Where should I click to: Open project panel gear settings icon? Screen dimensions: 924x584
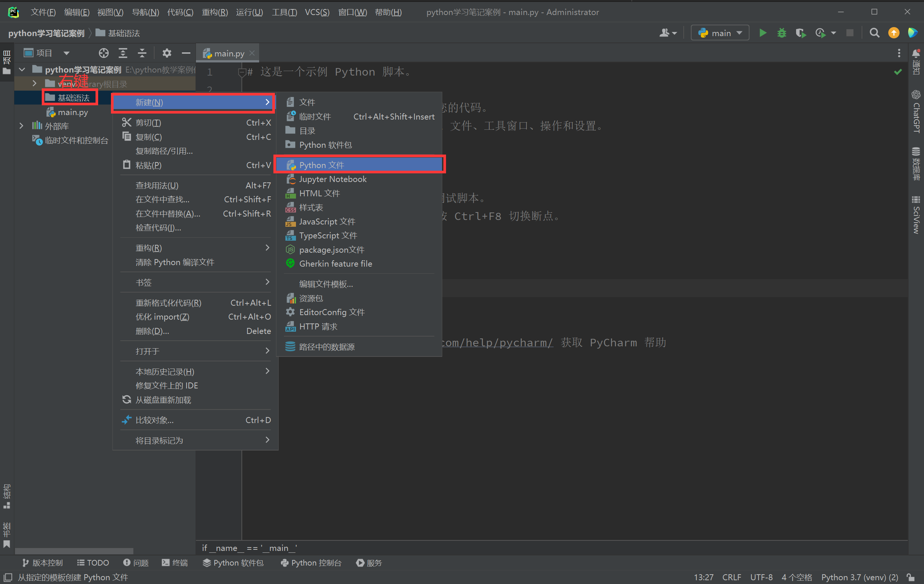click(x=166, y=53)
